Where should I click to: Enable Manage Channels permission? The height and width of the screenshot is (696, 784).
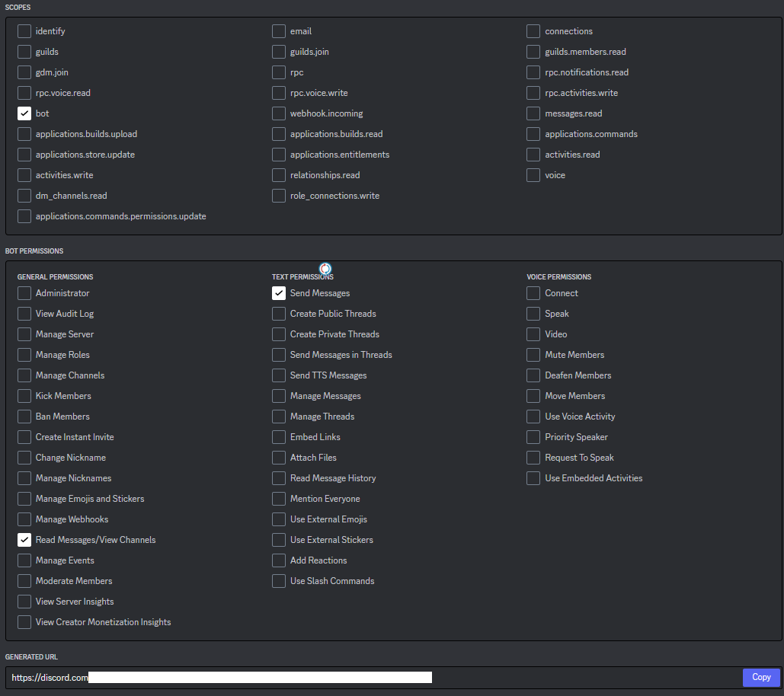[24, 375]
